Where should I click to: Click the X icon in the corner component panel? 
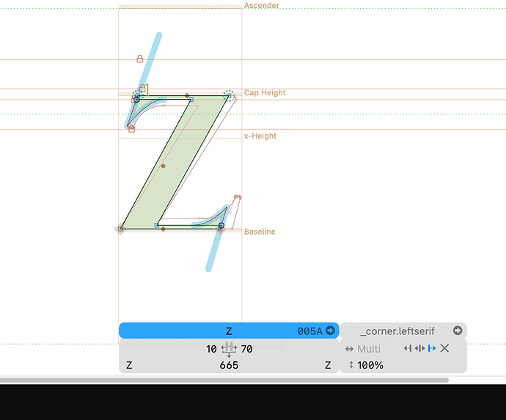tap(444, 349)
